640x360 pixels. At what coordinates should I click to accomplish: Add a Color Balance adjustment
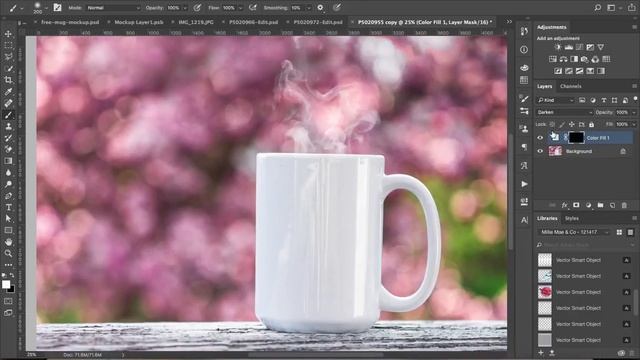pos(563,59)
